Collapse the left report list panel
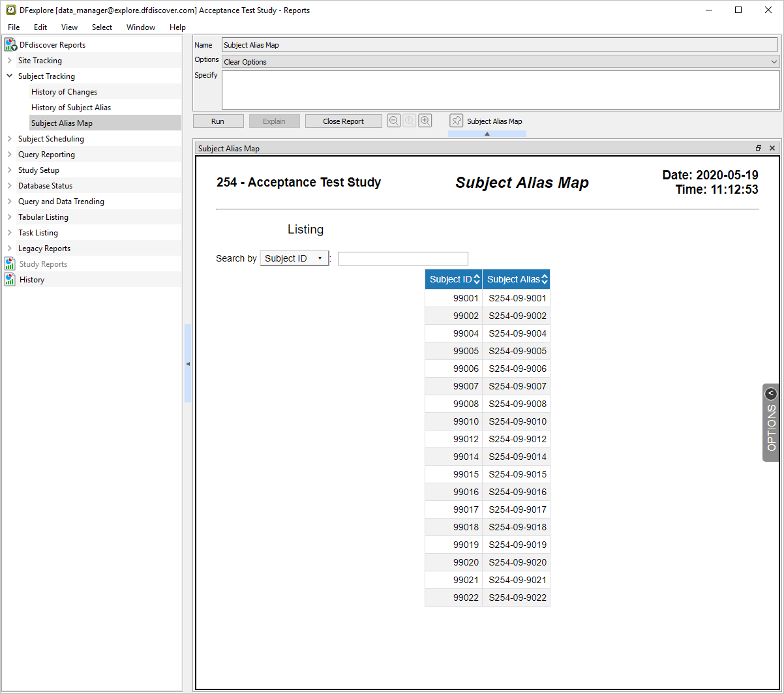The width and height of the screenshot is (784, 694). 188,363
